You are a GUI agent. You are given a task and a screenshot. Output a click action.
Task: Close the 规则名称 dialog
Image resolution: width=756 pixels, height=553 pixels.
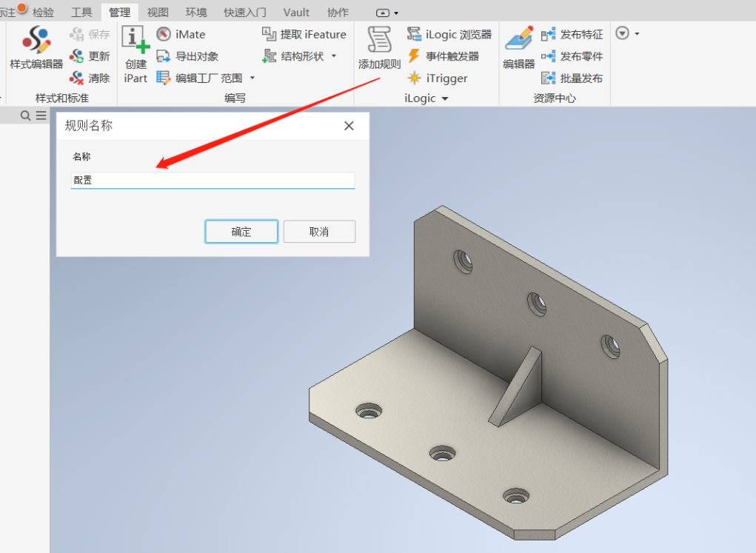point(349,126)
